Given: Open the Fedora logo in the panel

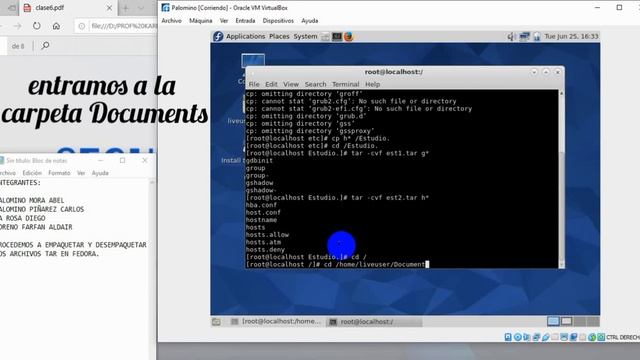Looking at the screenshot, I should click(218, 36).
